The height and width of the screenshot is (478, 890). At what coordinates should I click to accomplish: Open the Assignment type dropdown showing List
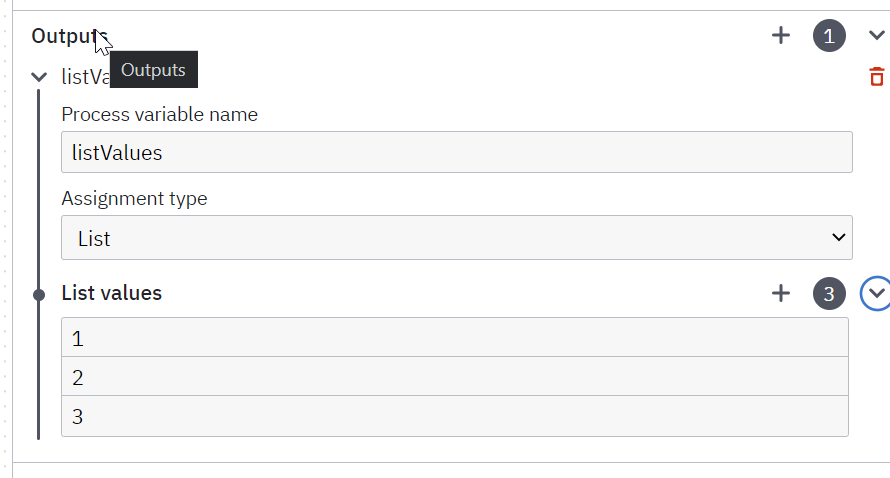(457, 237)
